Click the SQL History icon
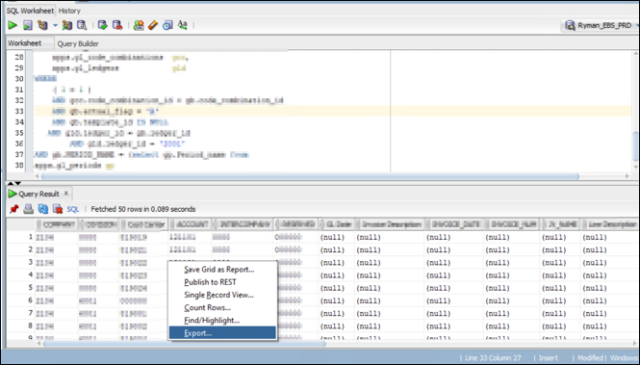Screen dimensions: 640x365 (167, 25)
